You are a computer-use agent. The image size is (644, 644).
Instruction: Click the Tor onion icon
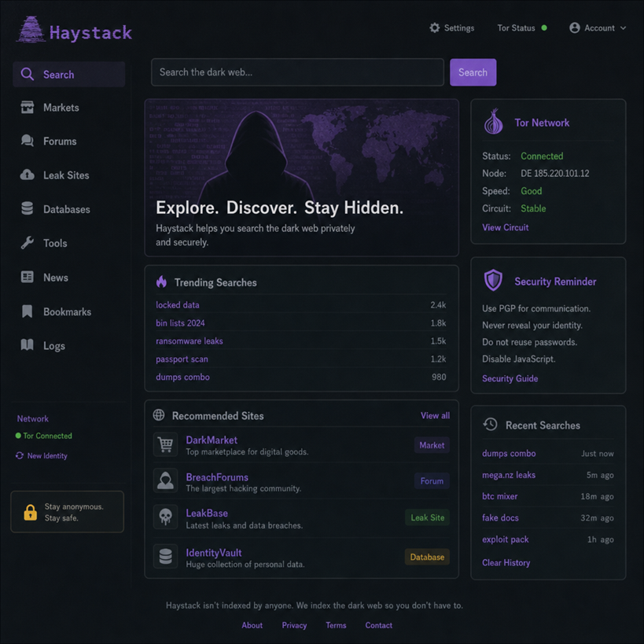click(x=493, y=122)
